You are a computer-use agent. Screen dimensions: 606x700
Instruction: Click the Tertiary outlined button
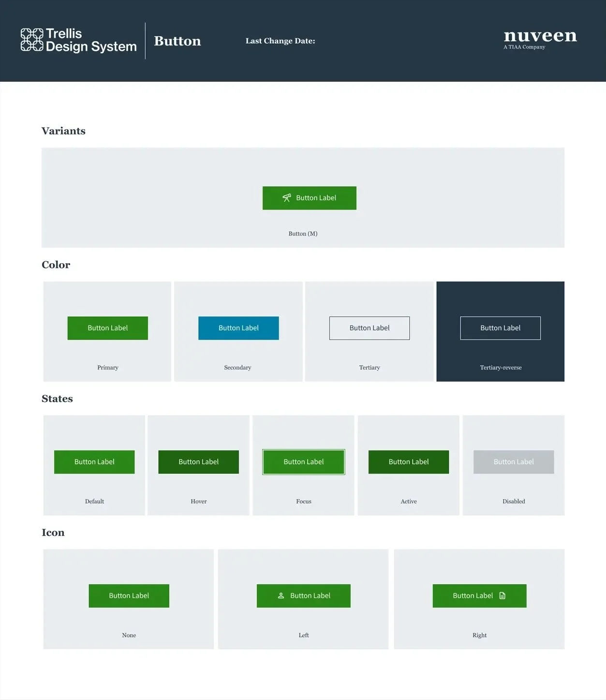(370, 328)
